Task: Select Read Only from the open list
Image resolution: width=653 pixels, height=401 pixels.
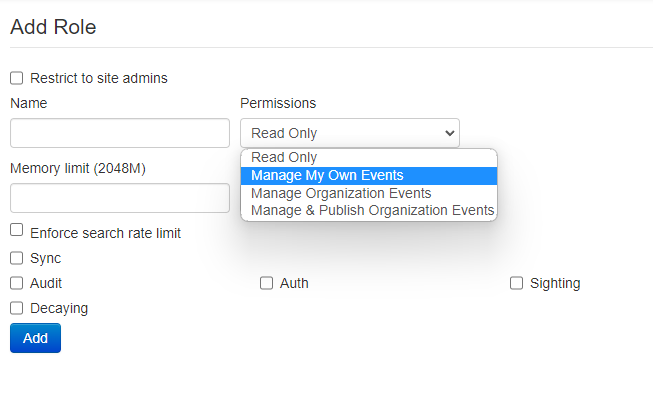Action: 284,158
